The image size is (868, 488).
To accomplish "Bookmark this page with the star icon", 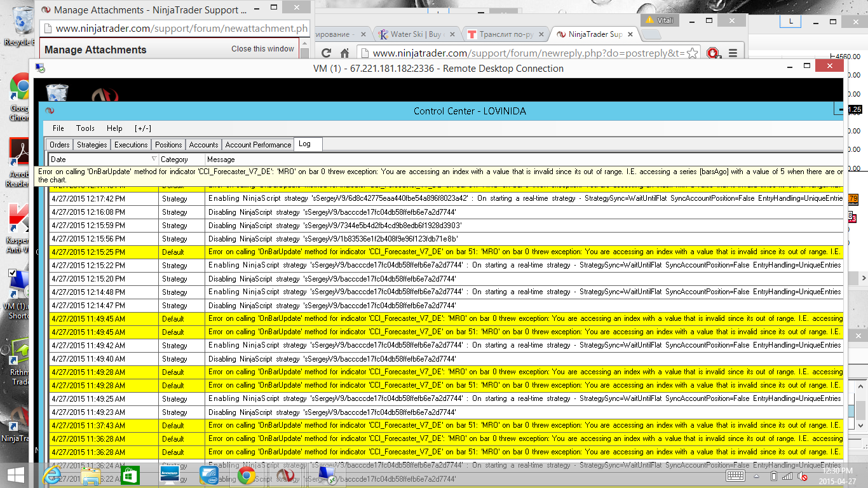I will [x=693, y=53].
